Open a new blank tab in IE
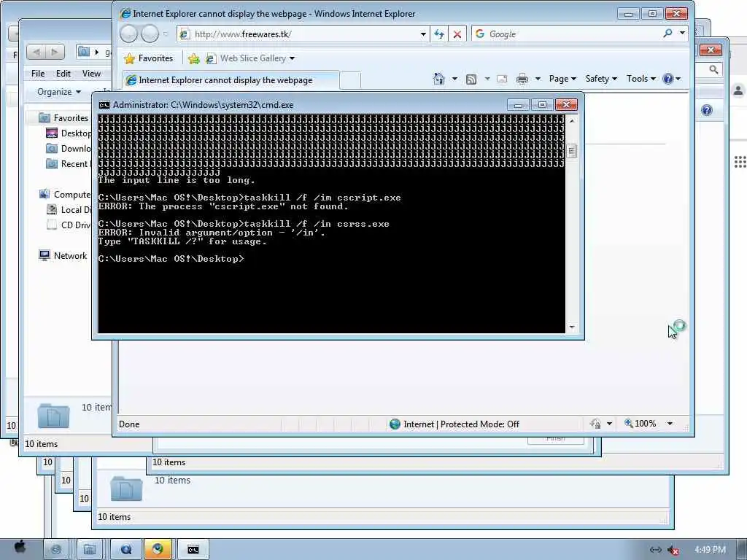This screenshot has width=747, height=560. 350,80
